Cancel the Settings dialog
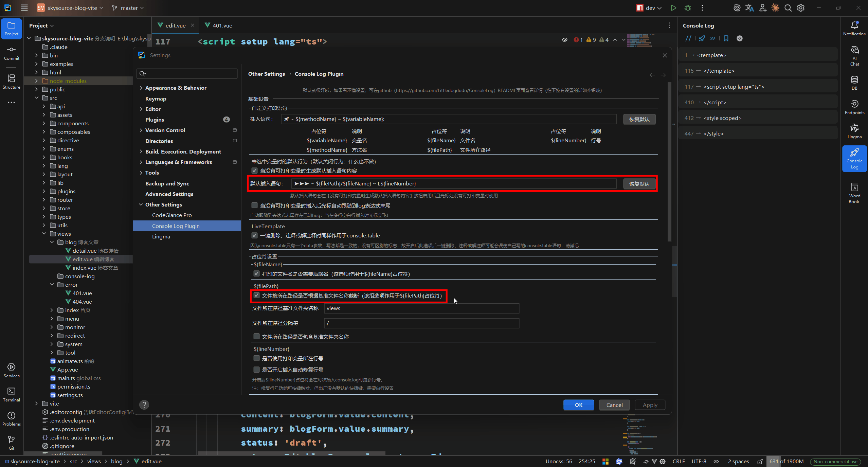Screen dimensions: 868x467 (x=614, y=405)
